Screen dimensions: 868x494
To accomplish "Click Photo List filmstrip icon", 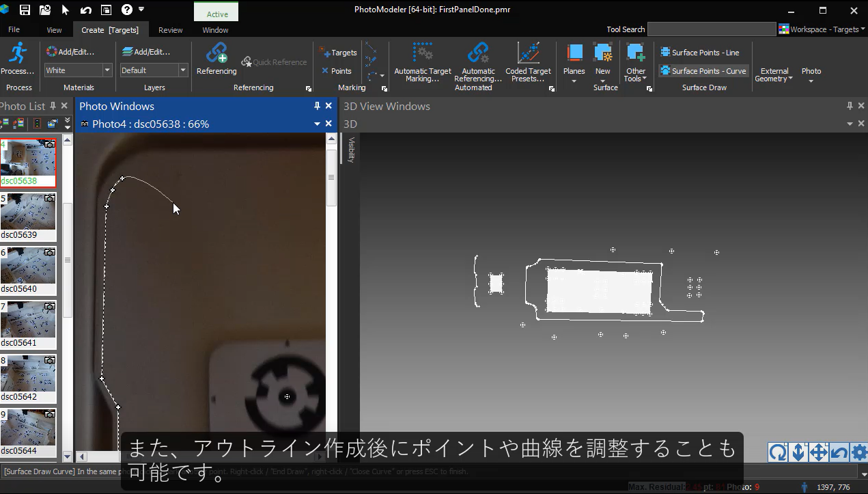I will pyautogui.click(x=36, y=124).
